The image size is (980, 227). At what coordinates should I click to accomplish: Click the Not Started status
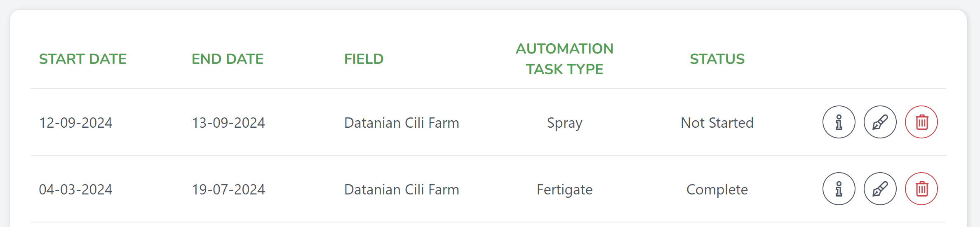[x=717, y=123]
